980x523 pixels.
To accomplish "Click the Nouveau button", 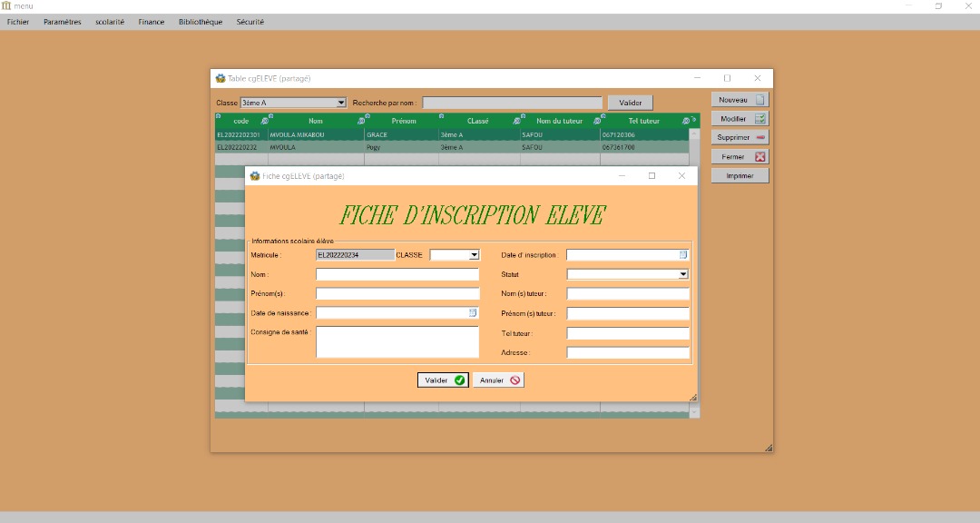I will pyautogui.click(x=740, y=100).
